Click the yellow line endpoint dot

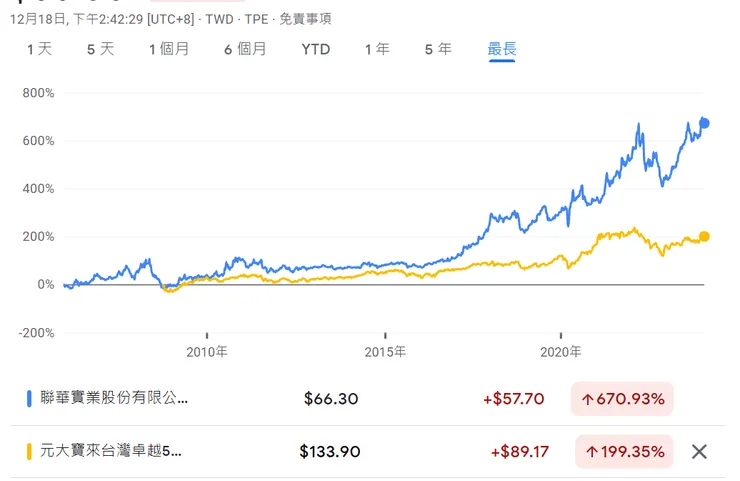tap(704, 236)
